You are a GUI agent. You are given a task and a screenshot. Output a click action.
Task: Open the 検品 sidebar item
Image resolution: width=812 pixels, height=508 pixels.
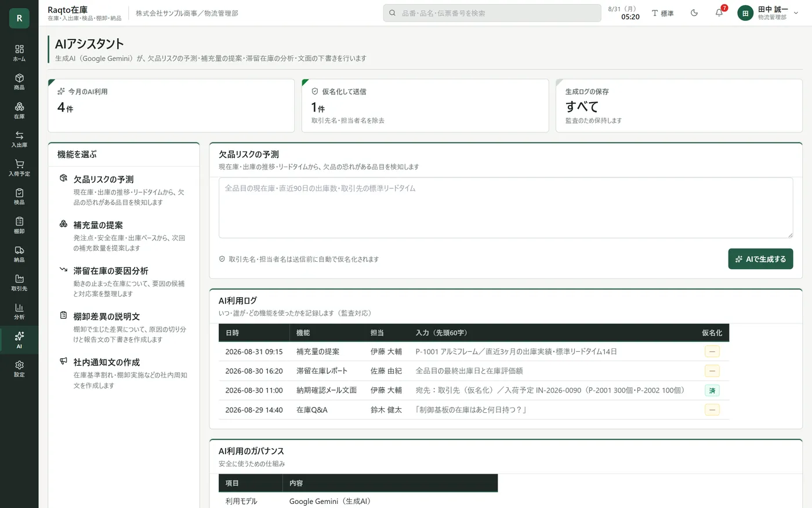coord(19,197)
